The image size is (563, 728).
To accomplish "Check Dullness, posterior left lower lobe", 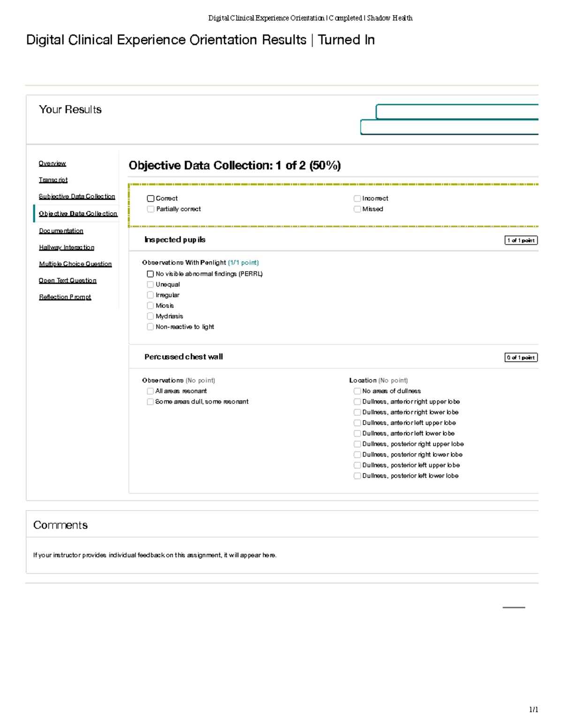I will [357, 476].
